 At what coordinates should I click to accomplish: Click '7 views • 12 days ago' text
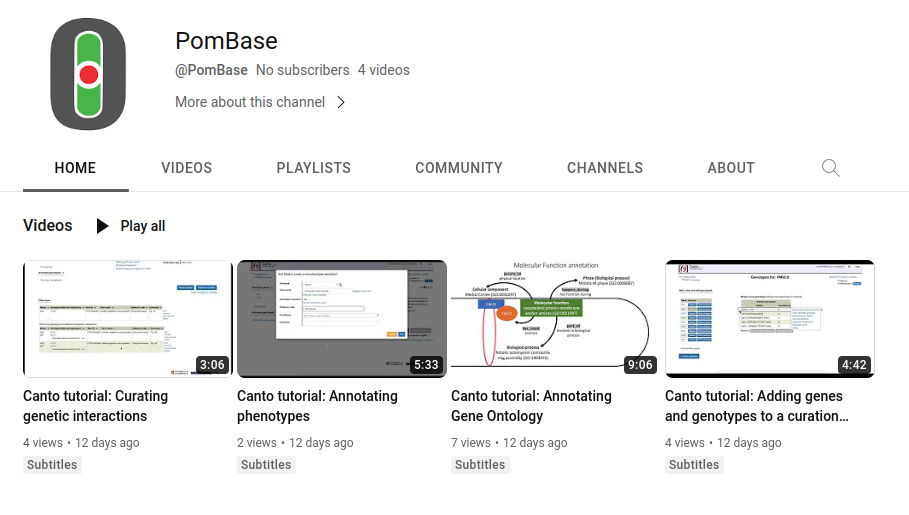[x=509, y=443]
